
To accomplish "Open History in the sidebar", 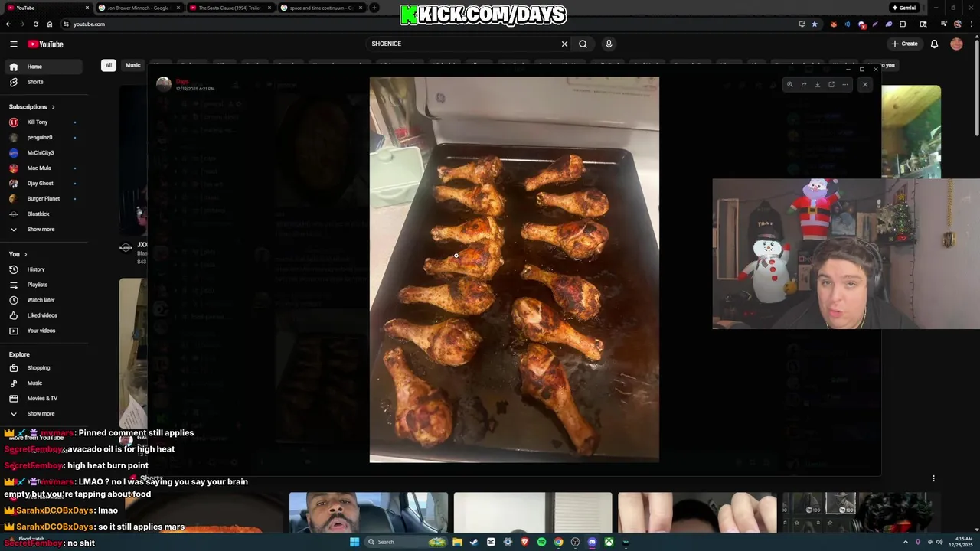I will point(44,269).
